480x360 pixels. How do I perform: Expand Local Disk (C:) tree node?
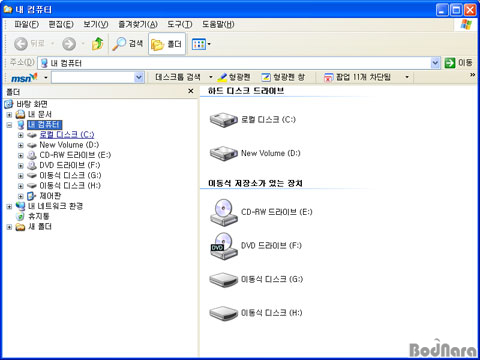coord(21,135)
